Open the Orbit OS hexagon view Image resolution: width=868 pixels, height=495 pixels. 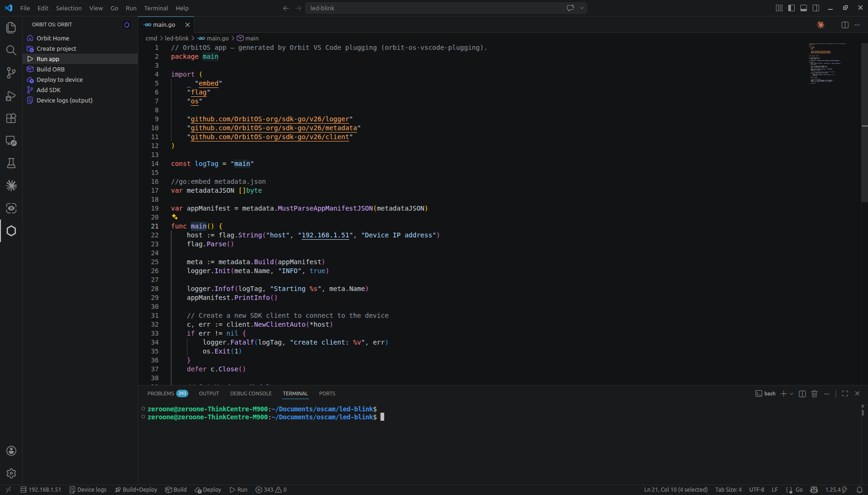[11, 231]
